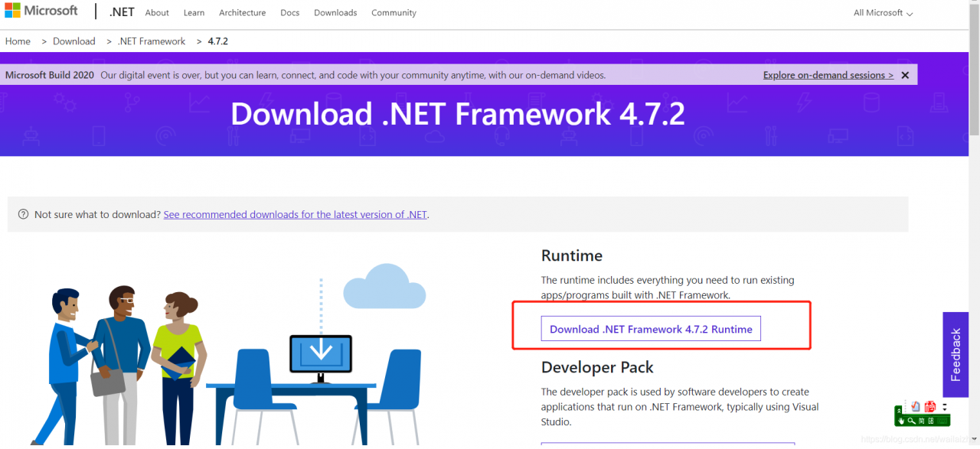This screenshot has height=449, width=980.
Task: Close the Microsoft Build 2020 banner
Action: tap(905, 75)
